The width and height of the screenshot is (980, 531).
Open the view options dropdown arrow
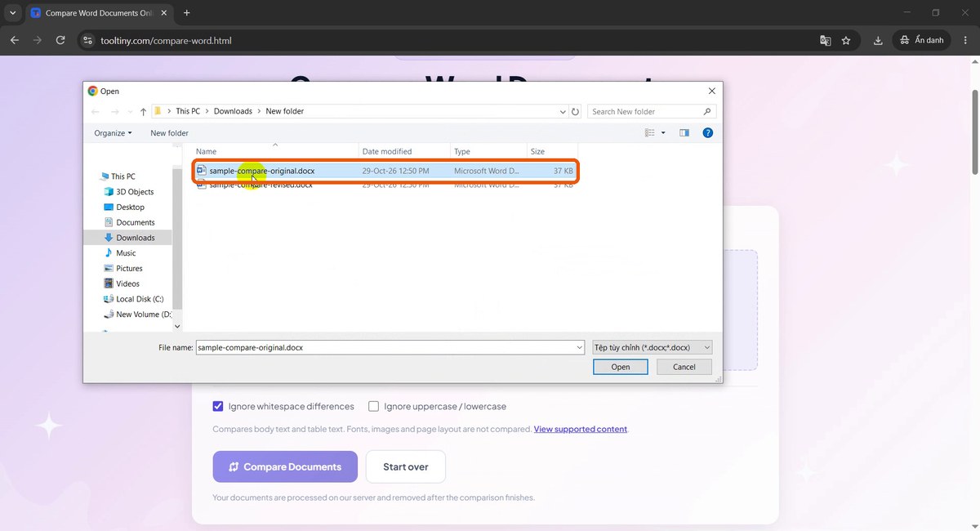[663, 132]
